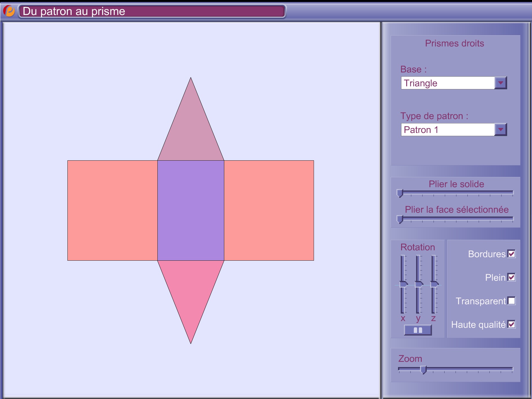
Task: Select the left salmon rectangle face
Action: pyautogui.click(x=112, y=210)
